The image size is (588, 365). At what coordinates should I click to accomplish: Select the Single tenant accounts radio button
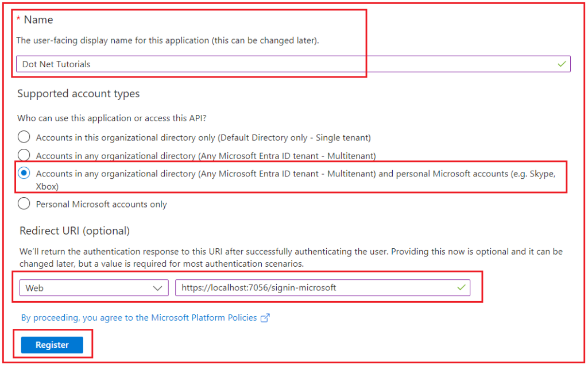click(24, 137)
